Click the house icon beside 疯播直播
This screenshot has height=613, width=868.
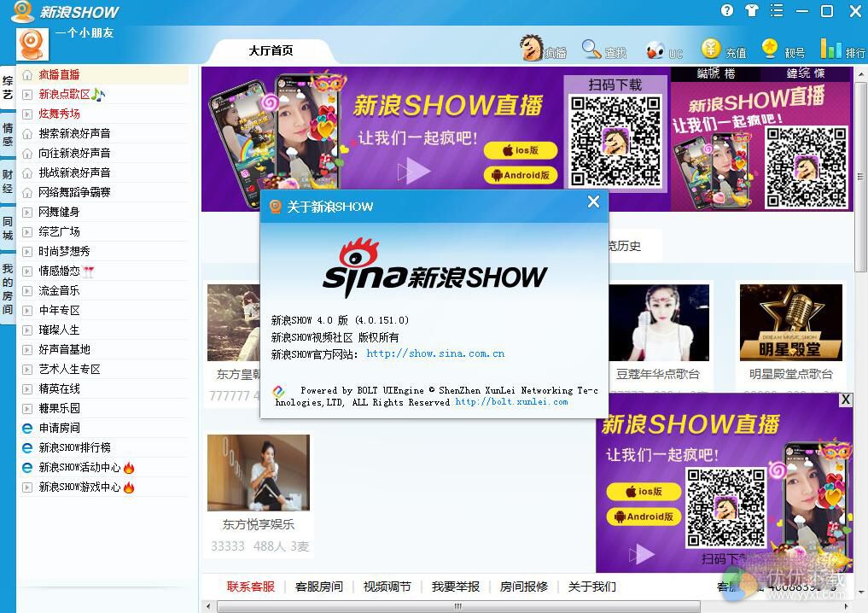pos(27,75)
